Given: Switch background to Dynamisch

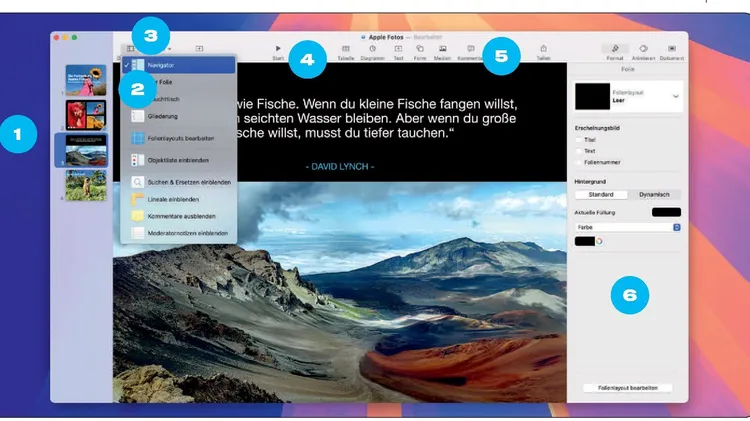Looking at the screenshot, I should [x=654, y=195].
